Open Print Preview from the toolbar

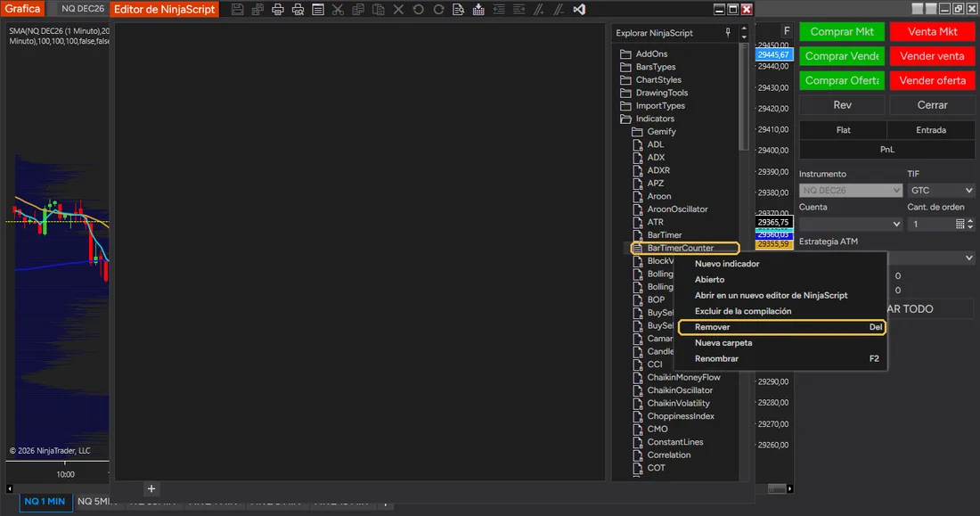[298, 10]
